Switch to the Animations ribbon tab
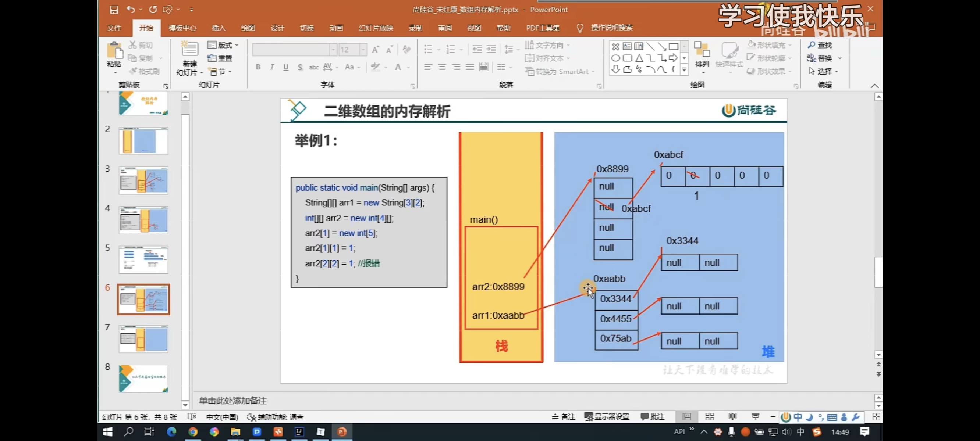Image resolution: width=980 pixels, height=441 pixels. click(x=336, y=28)
